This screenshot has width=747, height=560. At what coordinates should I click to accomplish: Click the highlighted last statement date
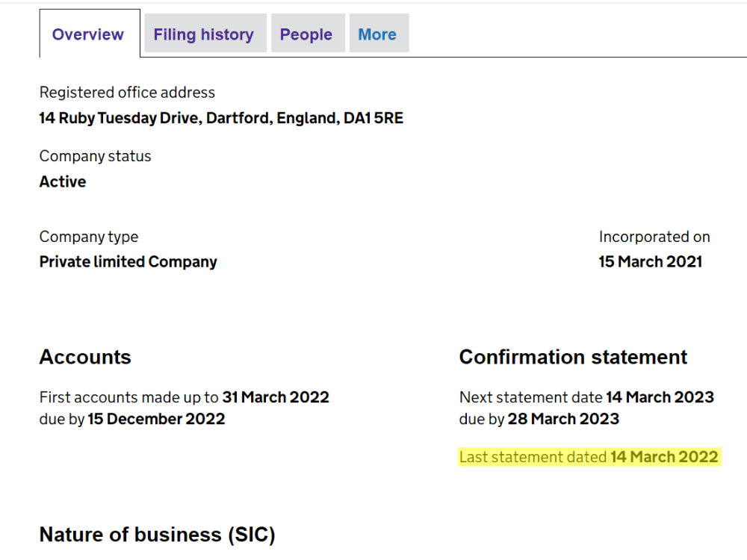[x=664, y=456]
